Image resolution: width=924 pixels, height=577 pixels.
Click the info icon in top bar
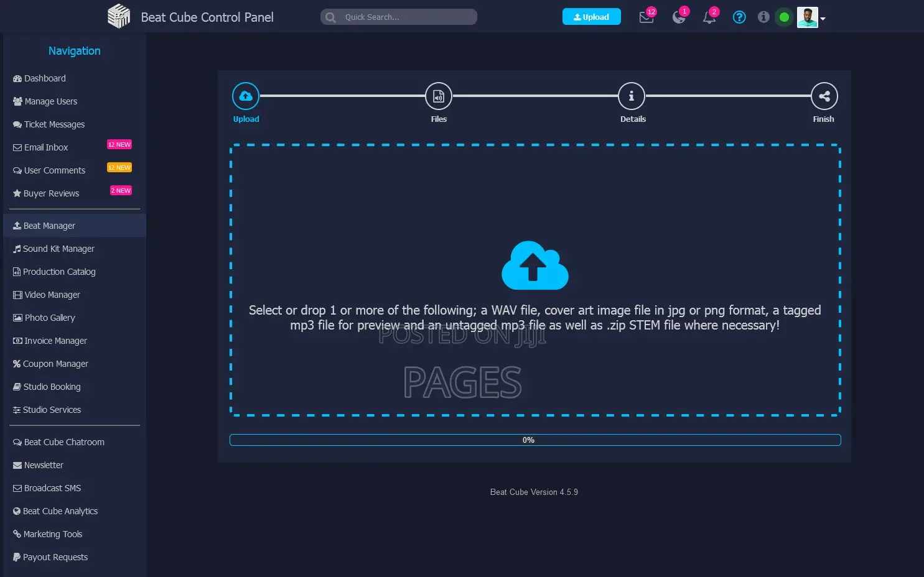[763, 17]
